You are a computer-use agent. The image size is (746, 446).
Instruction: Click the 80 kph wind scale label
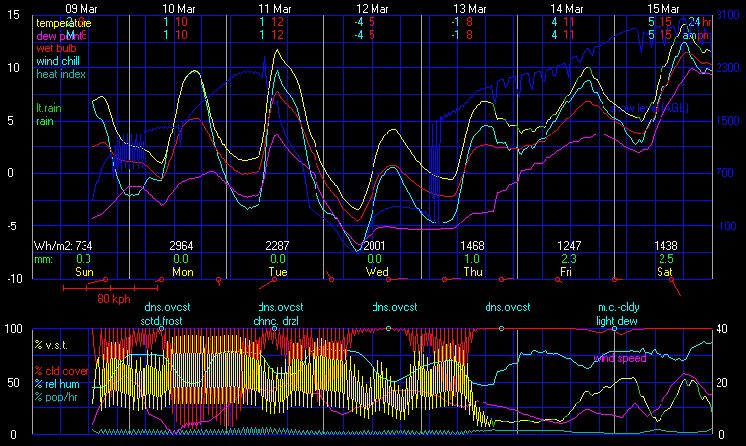coord(114,299)
